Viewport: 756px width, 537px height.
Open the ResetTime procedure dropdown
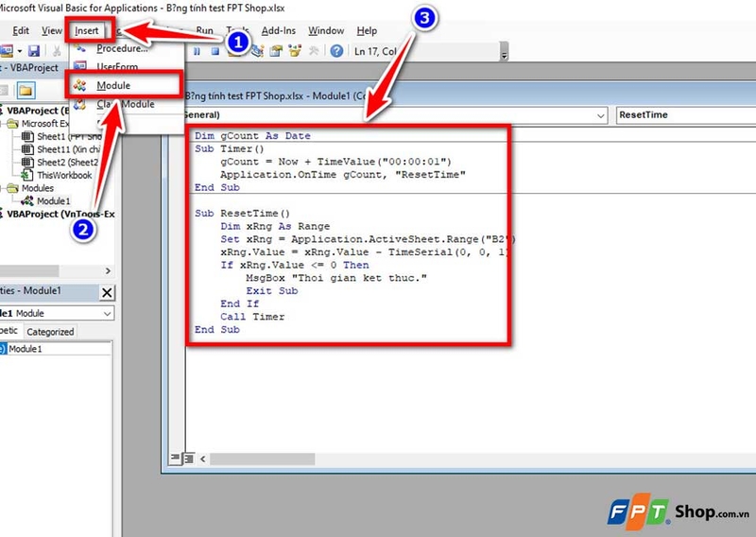686,115
